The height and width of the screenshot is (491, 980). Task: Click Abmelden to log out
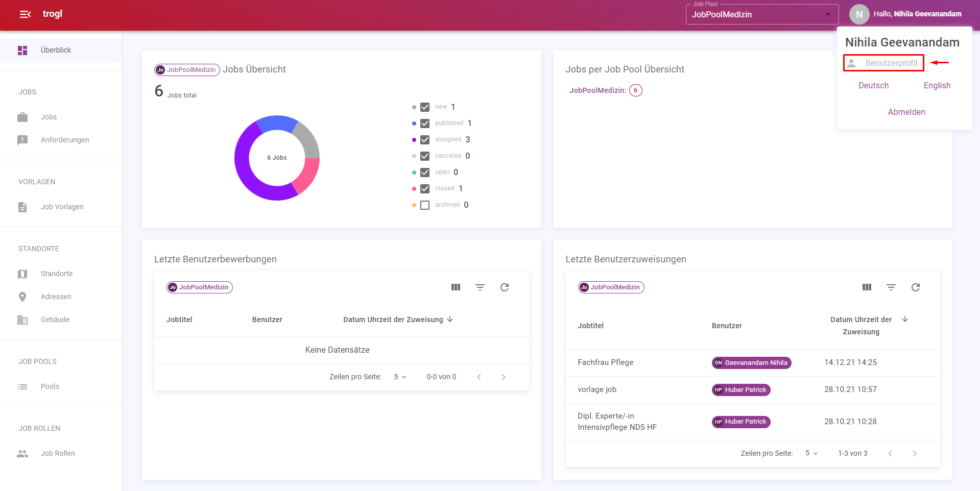pyautogui.click(x=906, y=112)
